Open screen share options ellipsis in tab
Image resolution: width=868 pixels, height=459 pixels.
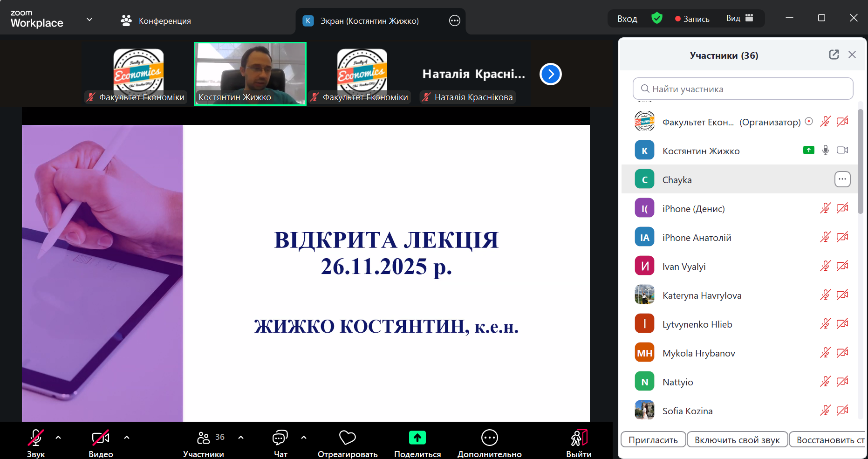454,21
